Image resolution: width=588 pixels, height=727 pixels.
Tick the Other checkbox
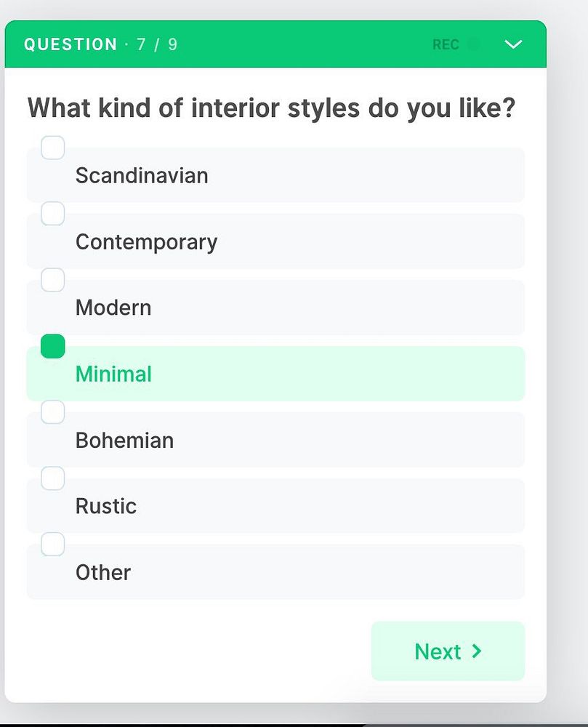click(x=53, y=545)
